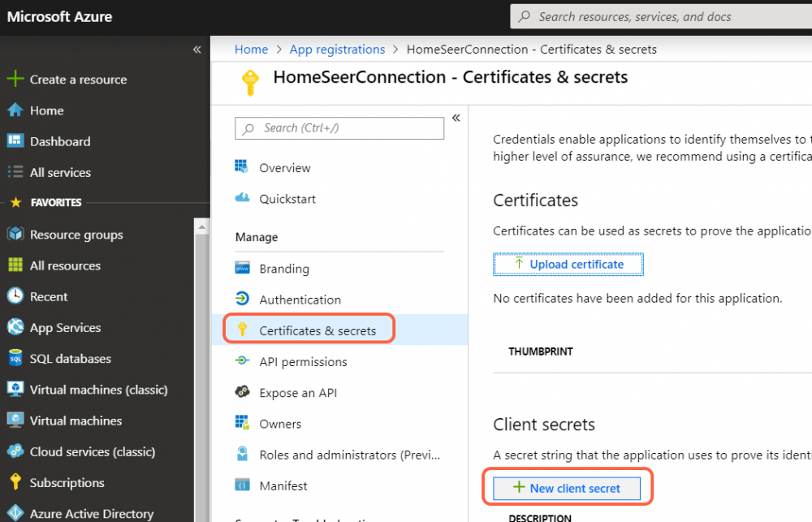
Task: Open the Manifest menu entry
Action: (x=283, y=486)
